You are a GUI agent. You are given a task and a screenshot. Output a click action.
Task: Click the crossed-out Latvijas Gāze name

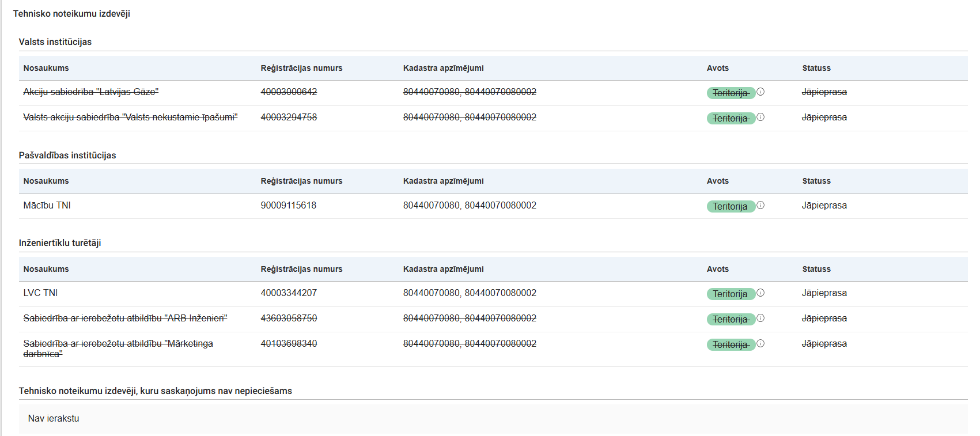coord(90,92)
